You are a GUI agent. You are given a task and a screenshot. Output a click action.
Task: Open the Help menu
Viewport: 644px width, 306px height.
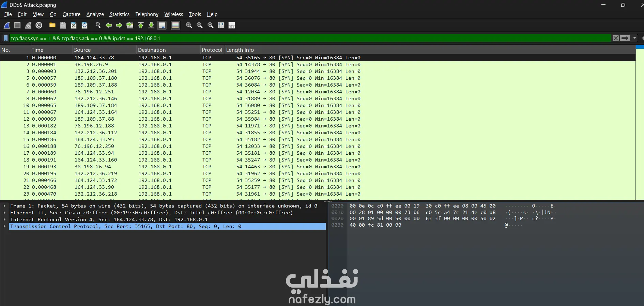point(212,14)
